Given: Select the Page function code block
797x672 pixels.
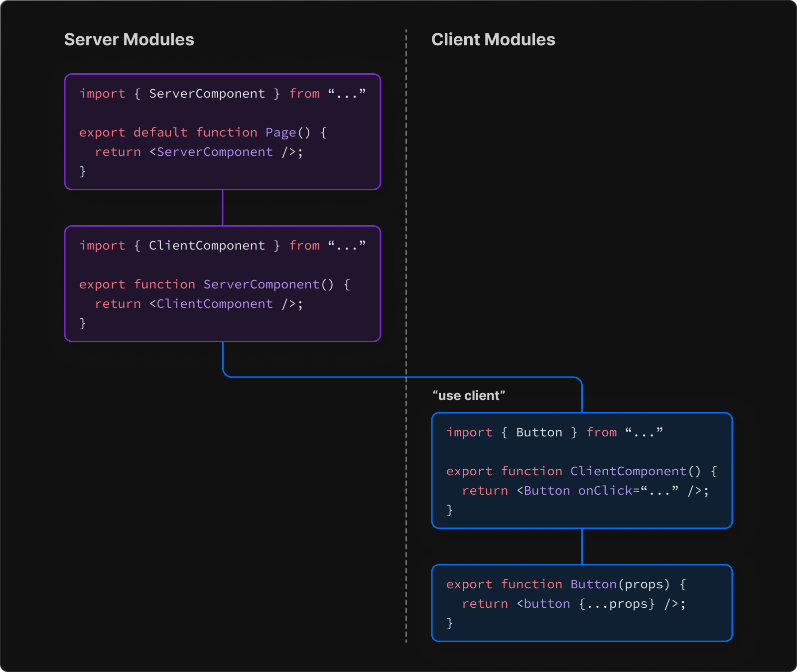Looking at the screenshot, I should [x=223, y=132].
